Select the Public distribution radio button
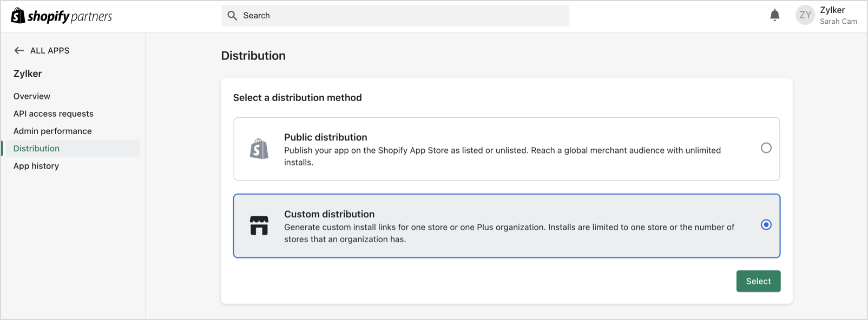 766,148
